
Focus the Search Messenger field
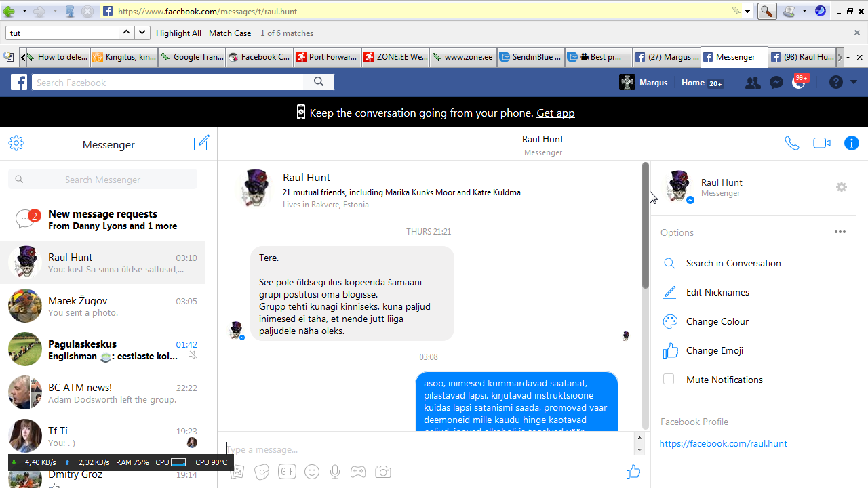pyautogui.click(x=103, y=180)
